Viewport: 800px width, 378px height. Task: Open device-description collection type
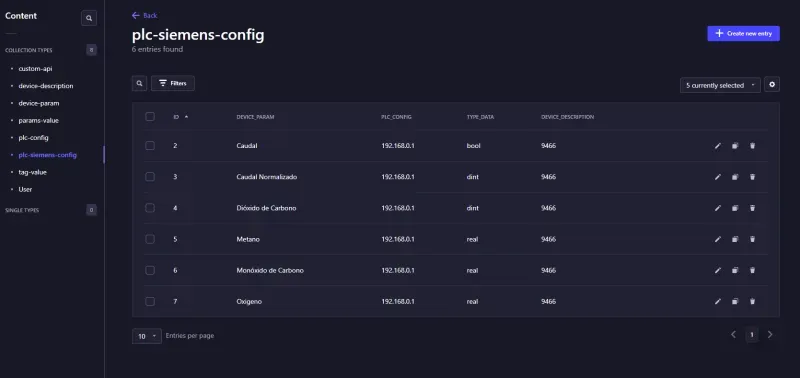click(46, 86)
